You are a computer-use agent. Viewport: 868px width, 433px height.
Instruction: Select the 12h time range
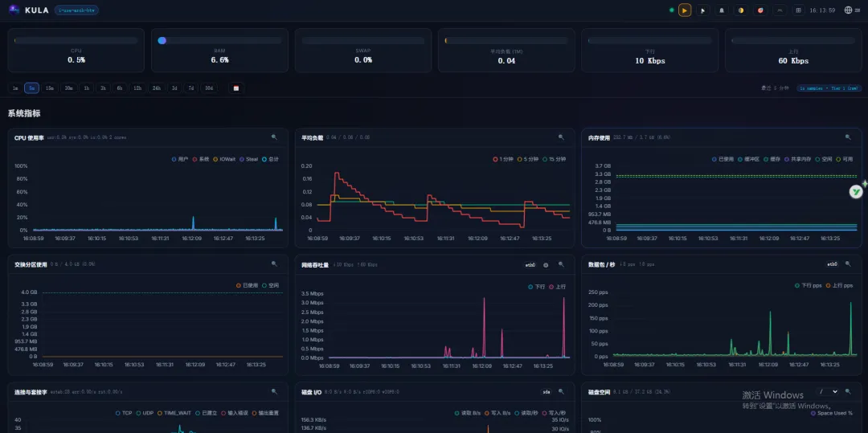pyautogui.click(x=137, y=88)
